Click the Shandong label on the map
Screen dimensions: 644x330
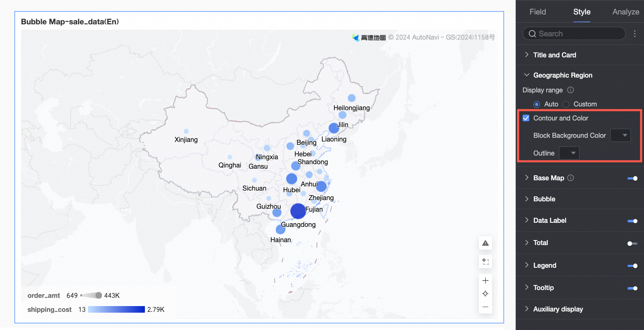pos(313,162)
